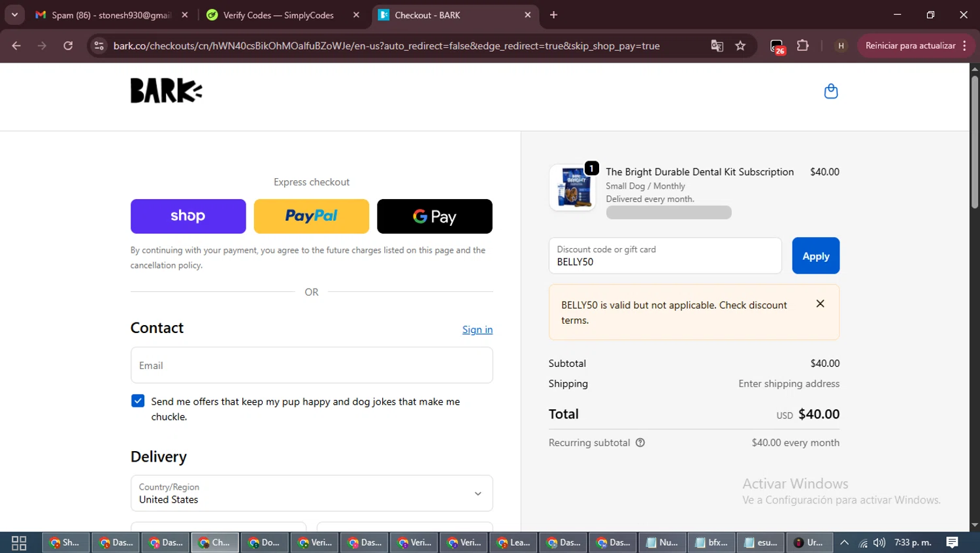Click the product title Bright Durable Dental Kit
The height and width of the screenshot is (553, 980).
[700, 172]
